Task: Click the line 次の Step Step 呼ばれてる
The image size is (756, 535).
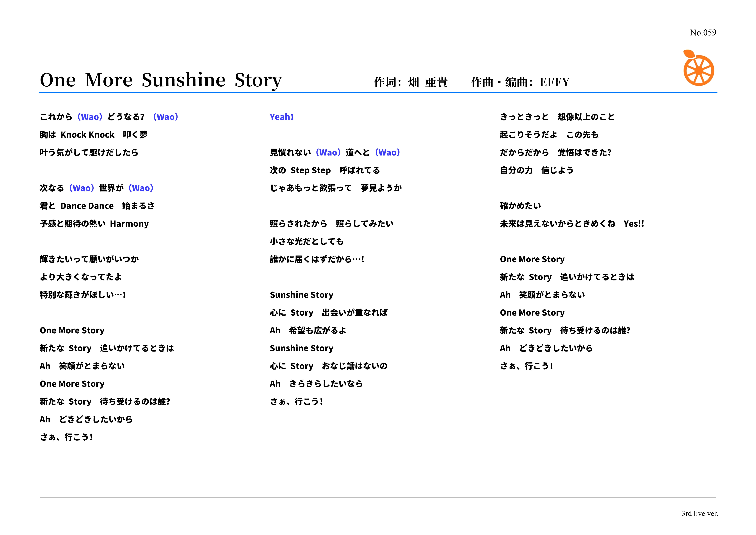Action: (325, 170)
